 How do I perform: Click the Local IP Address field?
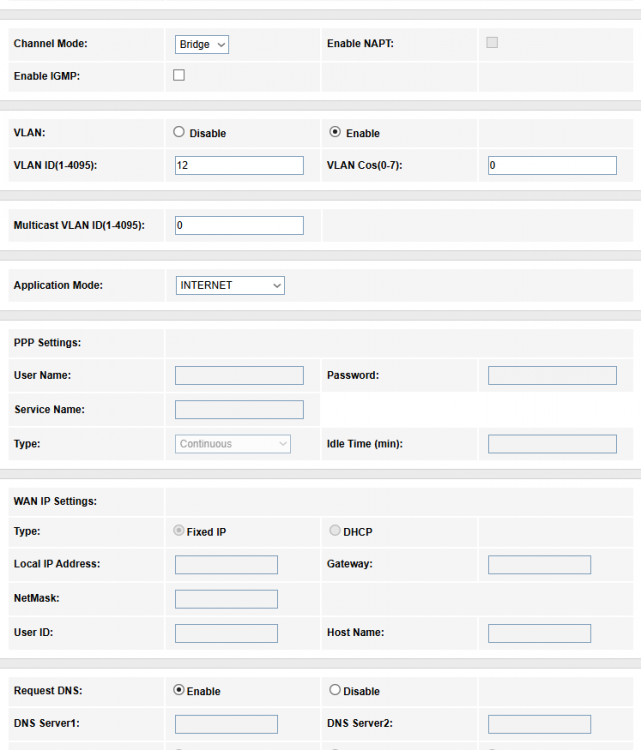[x=226, y=565]
